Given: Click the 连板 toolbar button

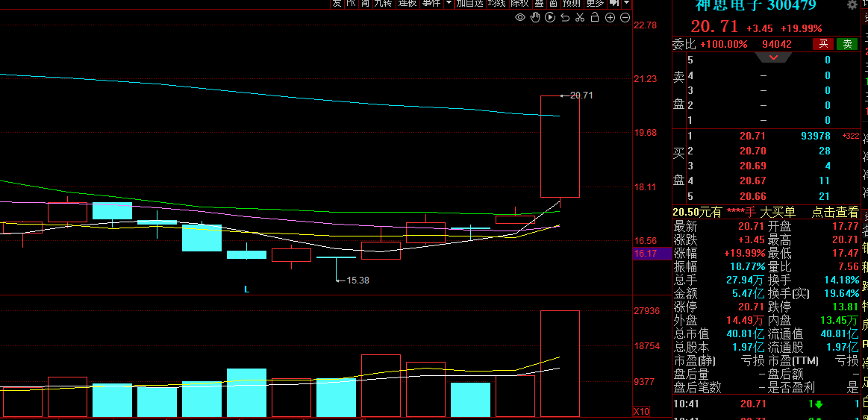Looking at the screenshot, I should [408, 3].
